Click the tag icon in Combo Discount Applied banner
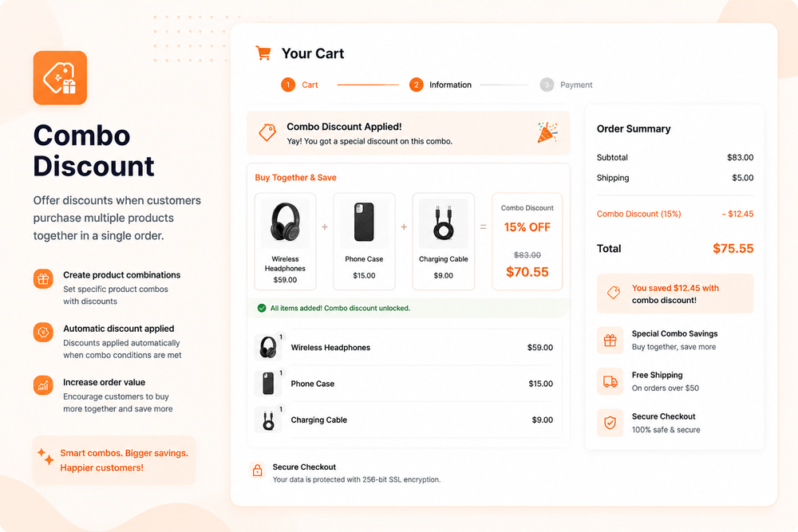 tap(267, 132)
